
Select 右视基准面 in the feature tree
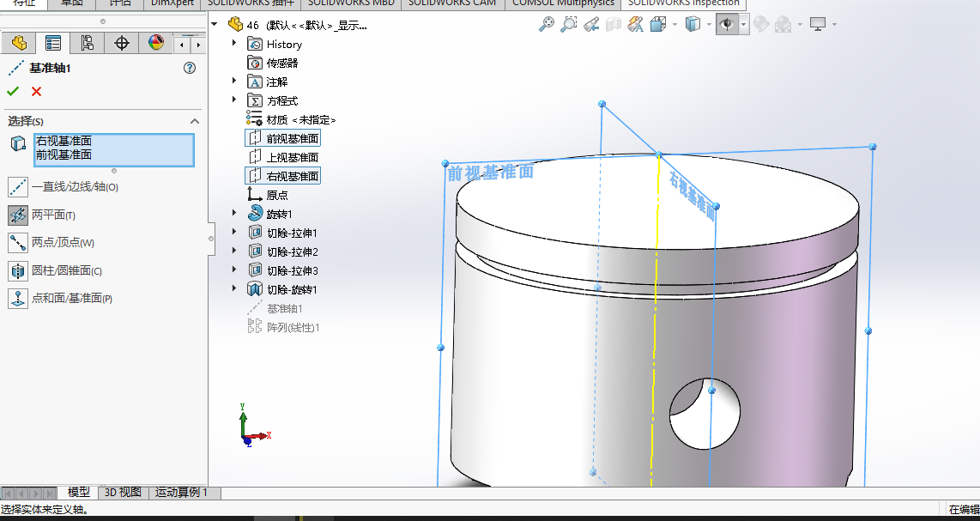point(283,176)
